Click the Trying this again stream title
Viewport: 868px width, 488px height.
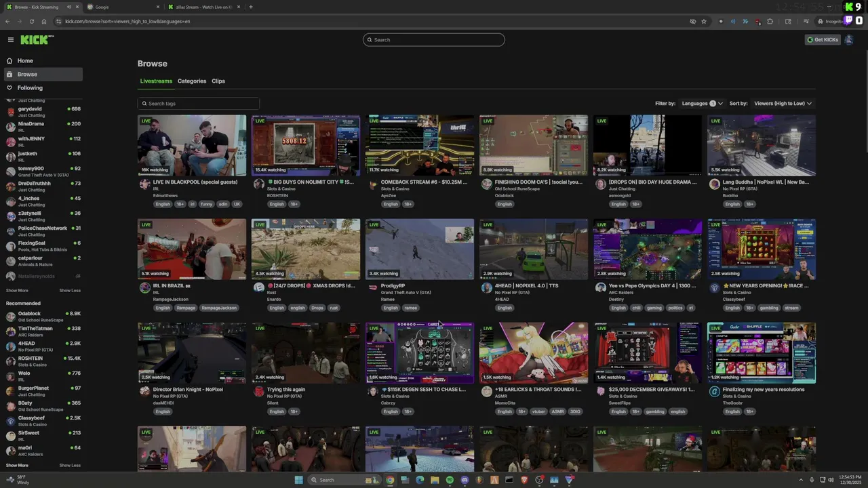[286, 390]
